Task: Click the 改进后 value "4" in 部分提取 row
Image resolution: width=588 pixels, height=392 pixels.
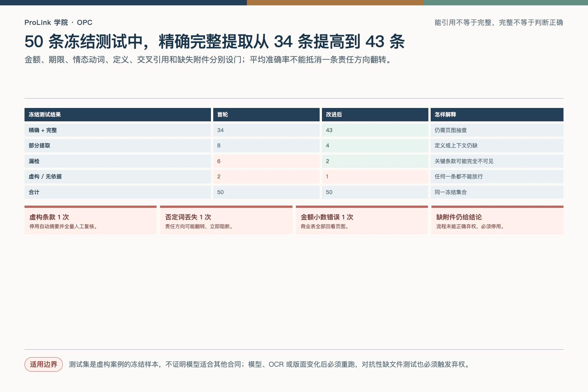Action: 328,145
